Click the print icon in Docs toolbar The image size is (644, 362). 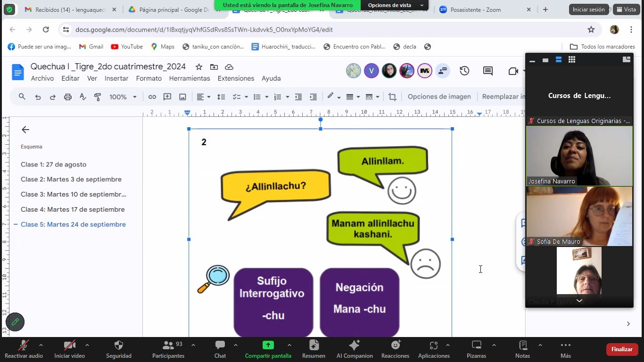(x=67, y=97)
